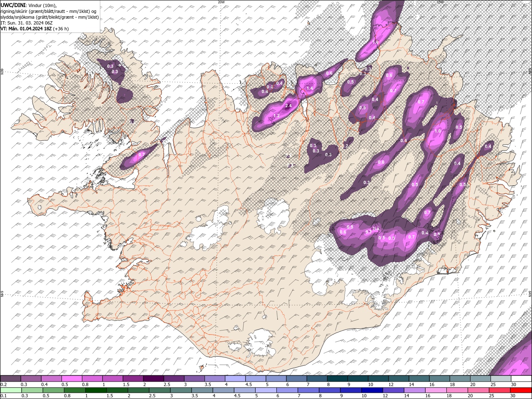Select the bright pink swatch labeled 0.5
Image resolution: width=532 pixels, height=399 pixels.
click(71, 379)
